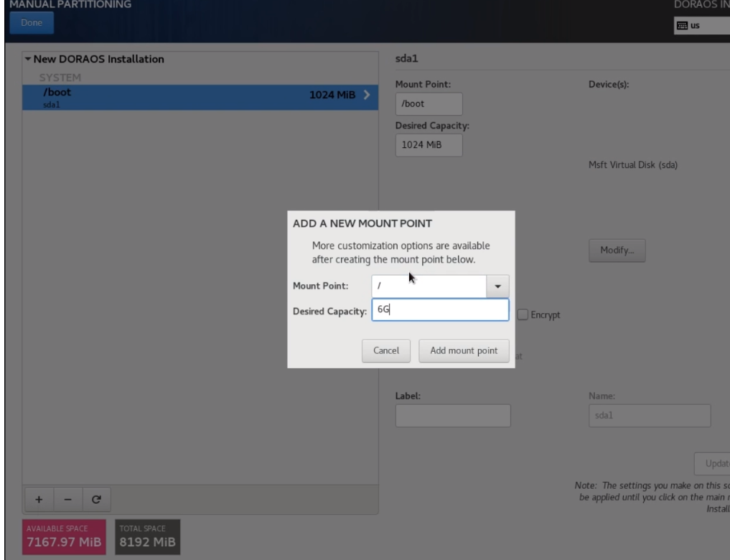Click the minus icon to remove the partition
This screenshot has width=730, height=560.
click(x=67, y=499)
